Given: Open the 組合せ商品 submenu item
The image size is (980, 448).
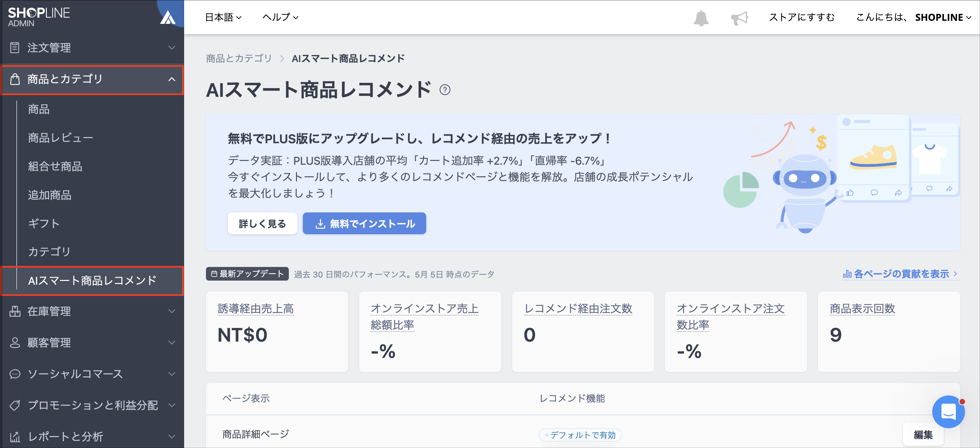Looking at the screenshot, I should click(55, 166).
